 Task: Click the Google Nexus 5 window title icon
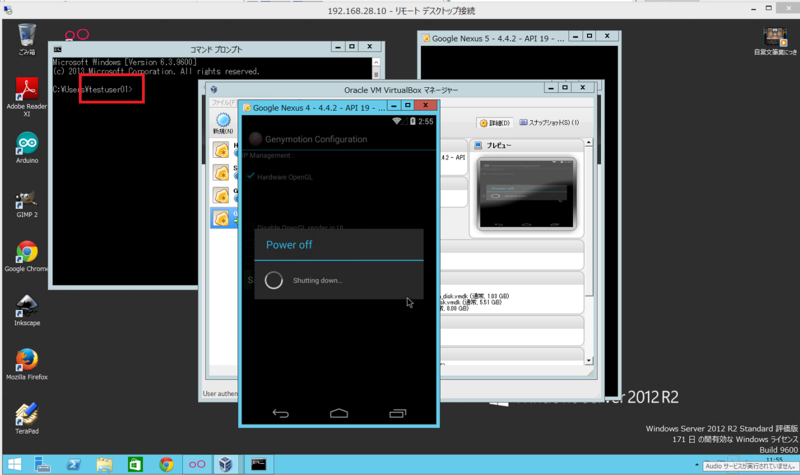pos(426,38)
